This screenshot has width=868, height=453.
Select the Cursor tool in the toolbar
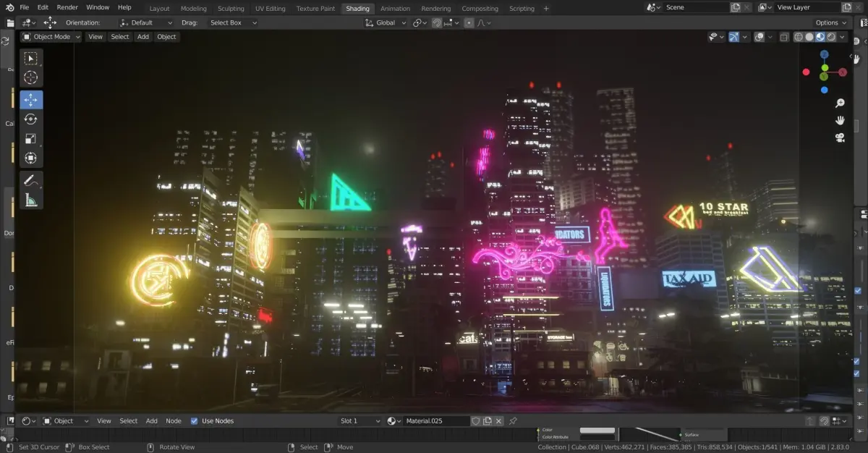coord(31,77)
